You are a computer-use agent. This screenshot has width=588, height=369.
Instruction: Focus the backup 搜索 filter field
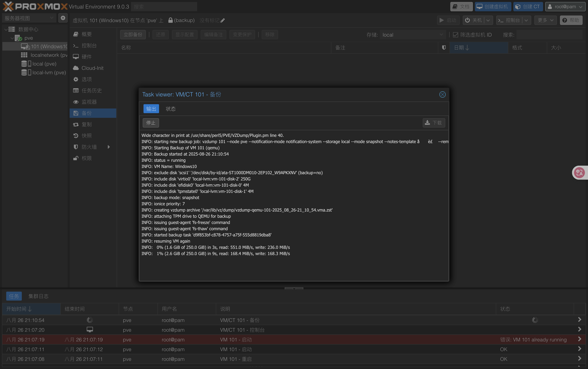point(549,35)
